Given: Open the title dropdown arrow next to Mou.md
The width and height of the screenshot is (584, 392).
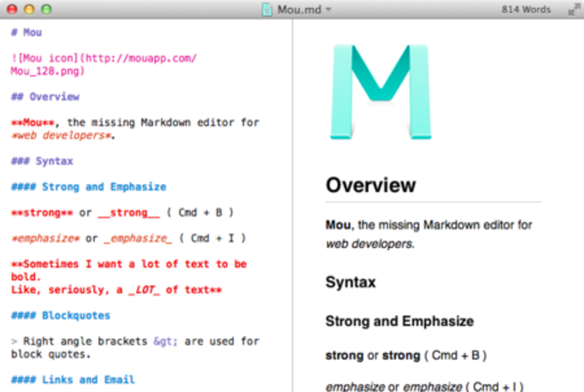Looking at the screenshot, I should [329, 9].
